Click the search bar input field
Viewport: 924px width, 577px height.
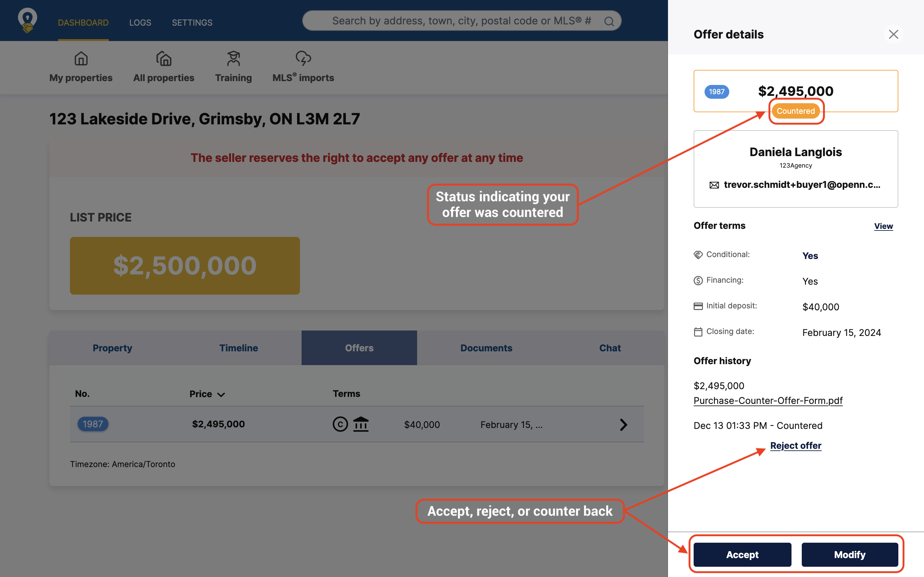[461, 20]
